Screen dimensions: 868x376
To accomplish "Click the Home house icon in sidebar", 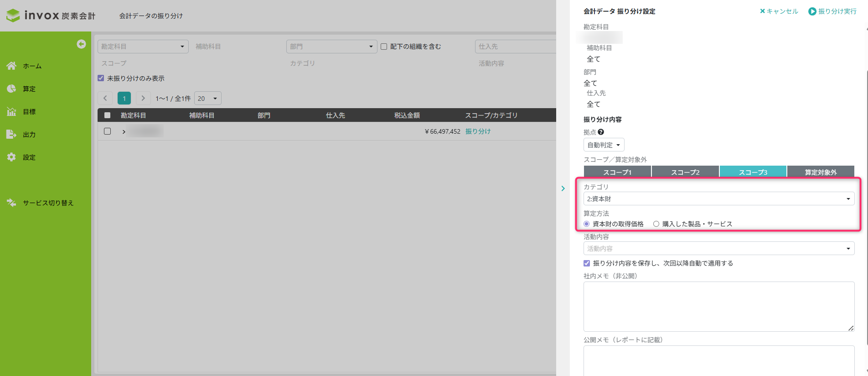I will [x=11, y=66].
